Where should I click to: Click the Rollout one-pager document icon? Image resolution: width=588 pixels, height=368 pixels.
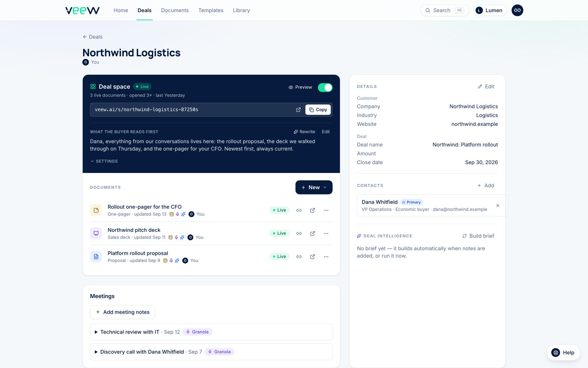pyautogui.click(x=96, y=210)
